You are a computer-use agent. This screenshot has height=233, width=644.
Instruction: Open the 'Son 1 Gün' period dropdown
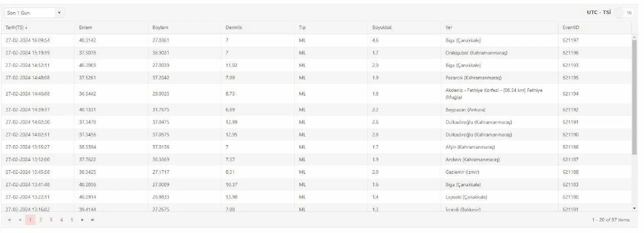34,13
